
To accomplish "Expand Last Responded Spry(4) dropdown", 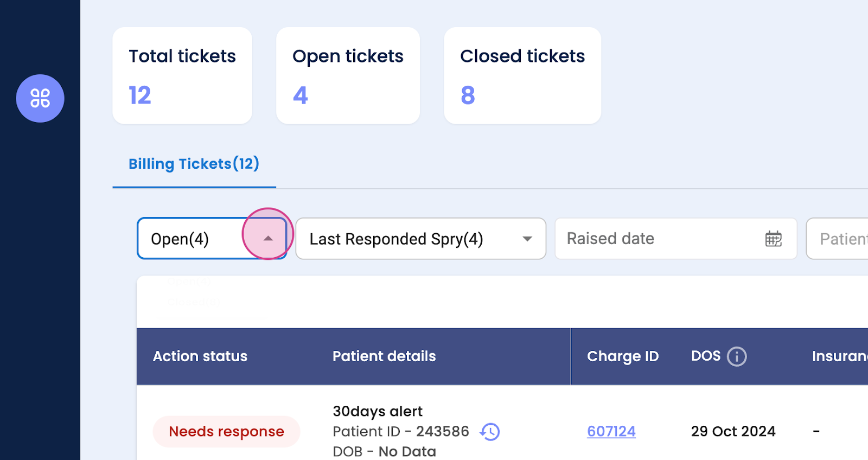I will coord(527,239).
